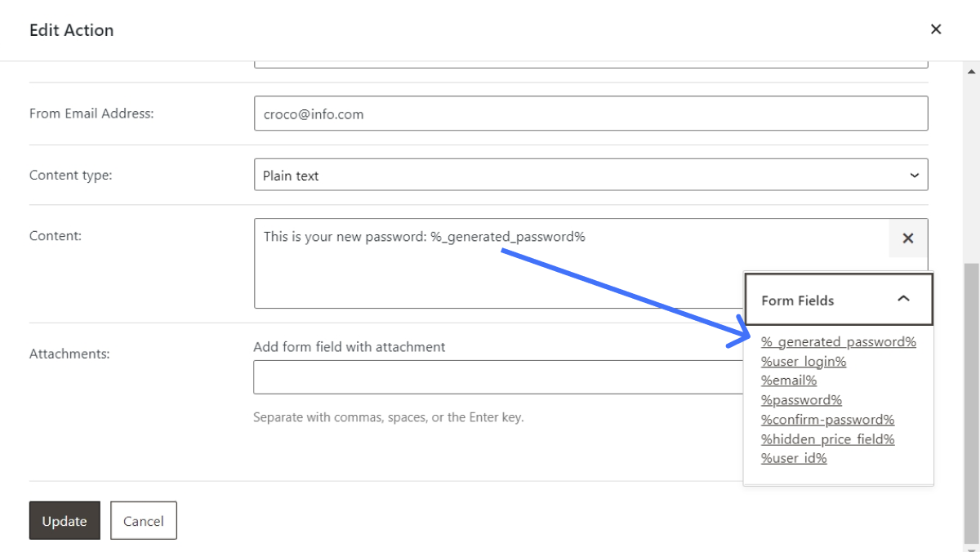
Task: Insert the %hidden_price_field% macro
Action: tap(827, 439)
